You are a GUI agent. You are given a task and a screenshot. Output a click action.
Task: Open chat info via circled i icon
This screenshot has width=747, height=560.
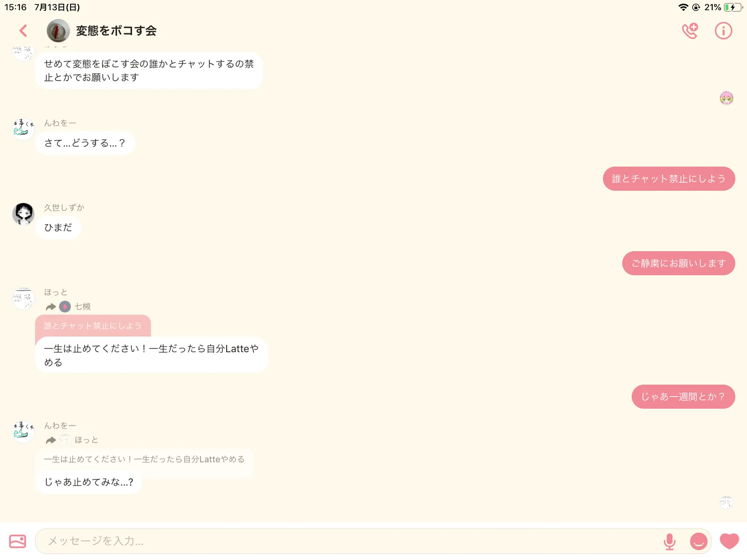[723, 31]
